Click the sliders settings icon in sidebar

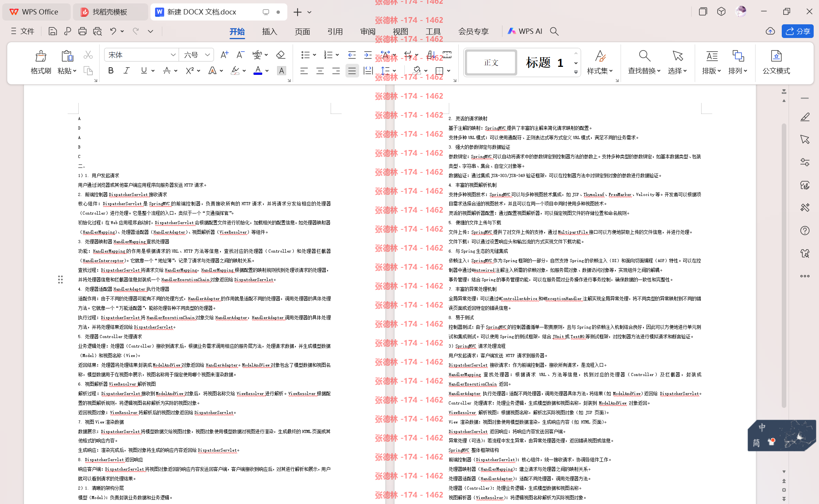pos(805,162)
